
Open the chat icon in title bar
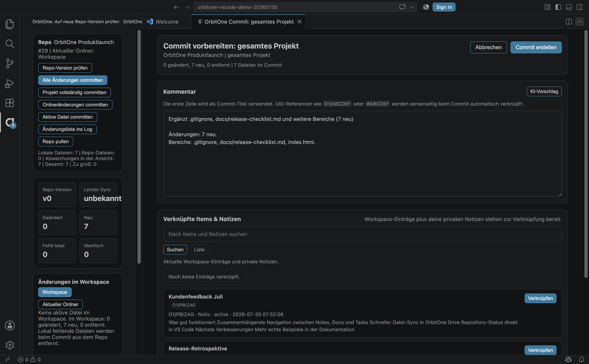click(402, 7)
